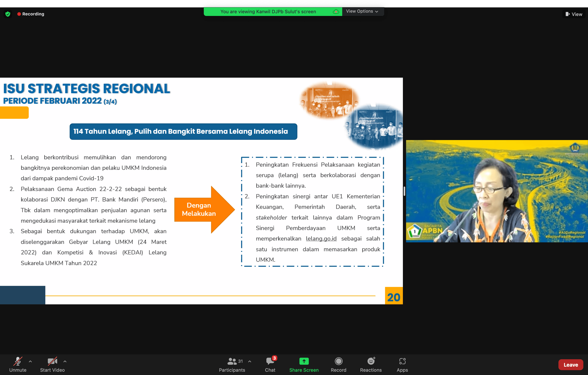This screenshot has height=375, width=588.
Task: Expand audio options arrow beside Unmute
Action: 30,361
